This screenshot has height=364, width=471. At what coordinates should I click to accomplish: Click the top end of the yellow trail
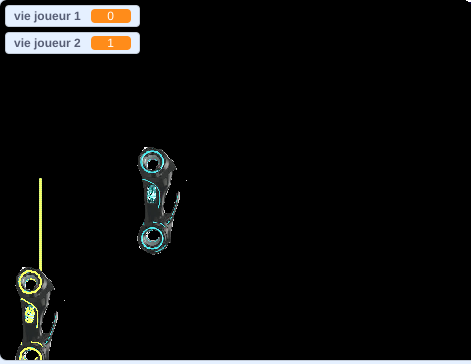[41, 179]
